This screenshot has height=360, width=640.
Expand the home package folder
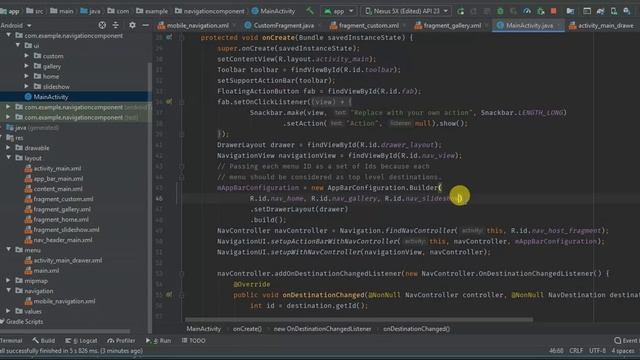click(27, 76)
